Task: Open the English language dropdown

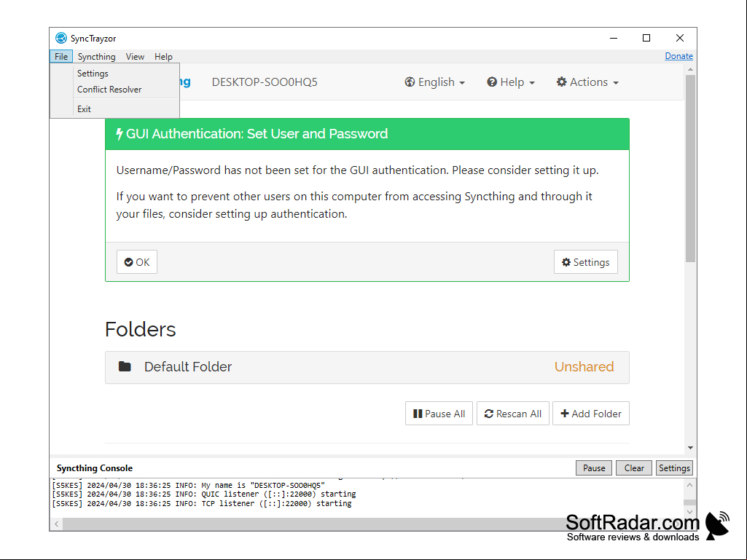Action: pos(435,82)
